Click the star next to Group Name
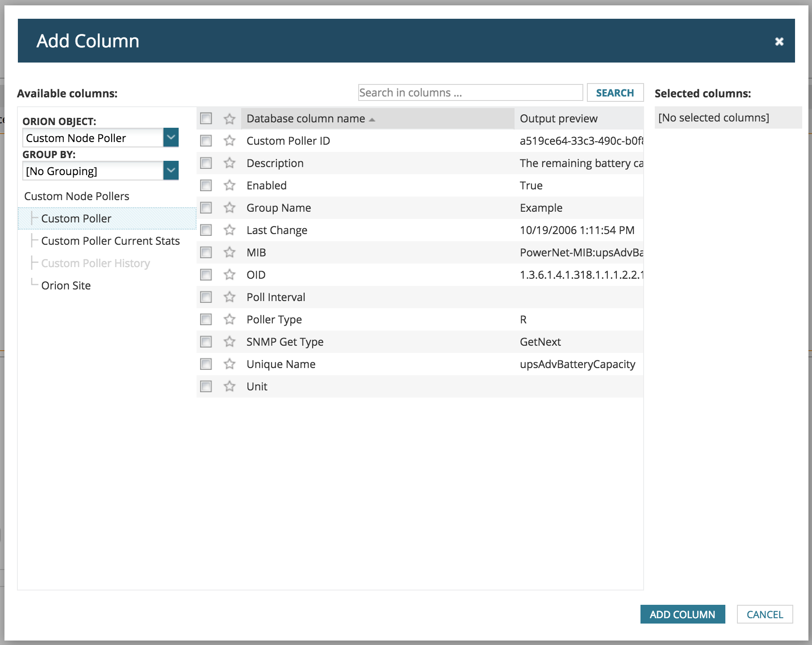Viewport: 812px width, 645px height. [230, 208]
